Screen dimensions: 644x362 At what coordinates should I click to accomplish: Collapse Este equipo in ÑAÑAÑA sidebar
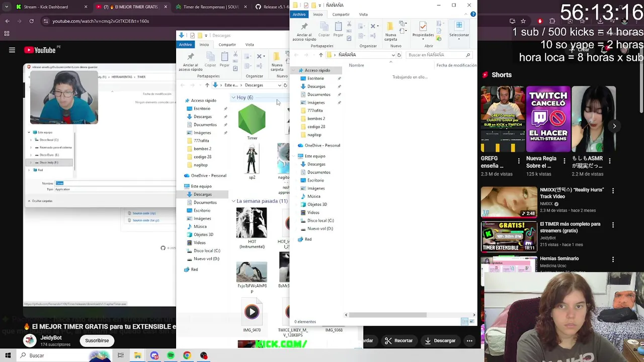tap(294, 156)
